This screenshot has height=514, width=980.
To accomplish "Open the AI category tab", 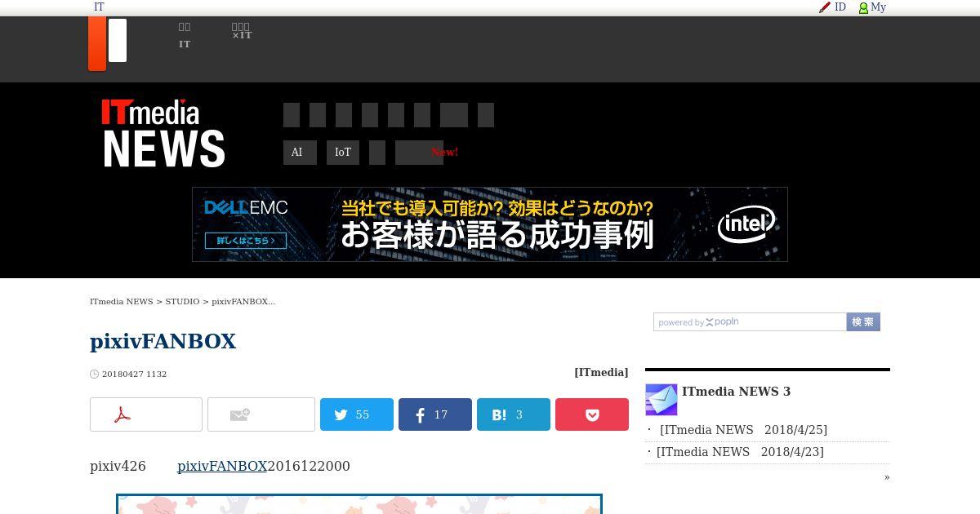I will point(300,153).
